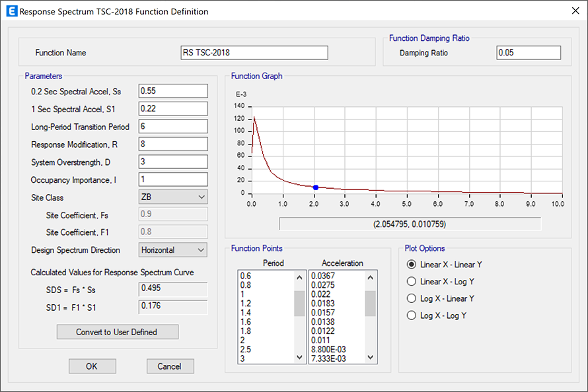Select acceleration value 0.0138 in the list
The width and height of the screenshot is (588, 392).
pos(323,322)
